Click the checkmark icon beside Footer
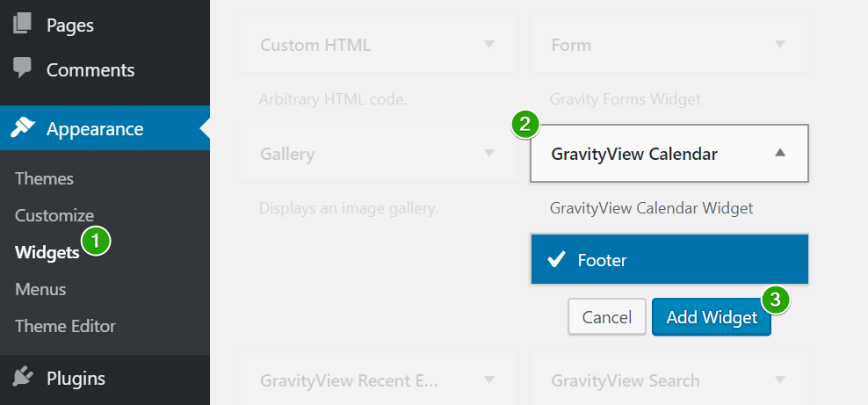This screenshot has height=405, width=868. [x=556, y=259]
